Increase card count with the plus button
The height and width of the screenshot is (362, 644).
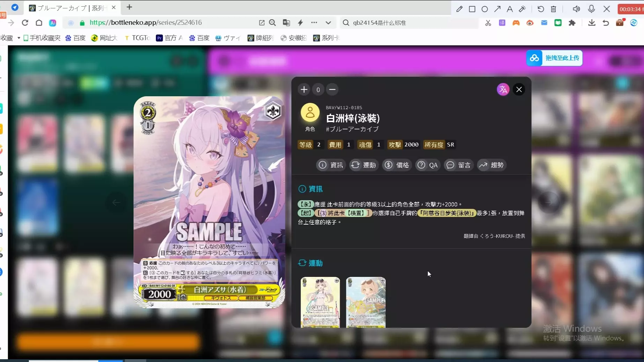304,90
